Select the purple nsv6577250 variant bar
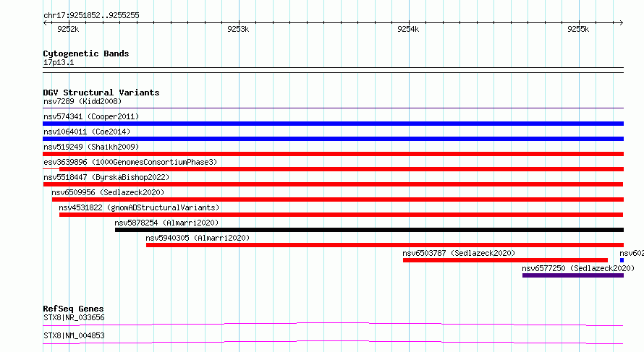Screen dimensions: 644x352 tap(573, 275)
